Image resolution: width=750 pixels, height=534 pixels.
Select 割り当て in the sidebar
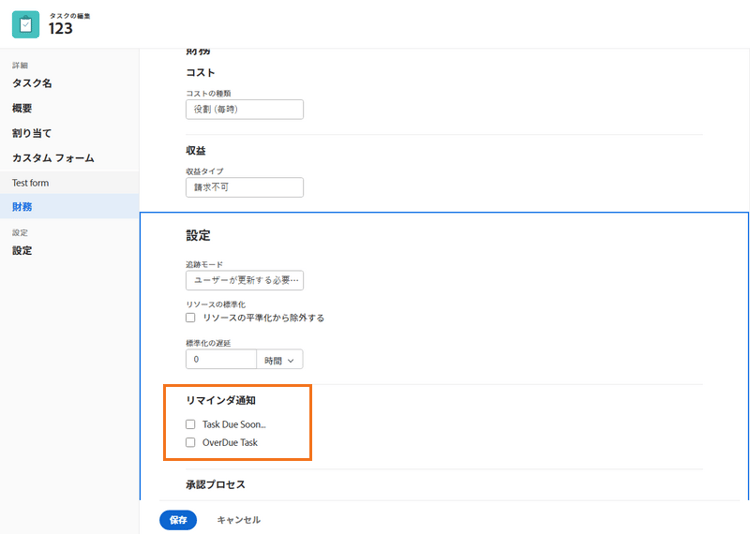pyautogui.click(x=32, y=133)
